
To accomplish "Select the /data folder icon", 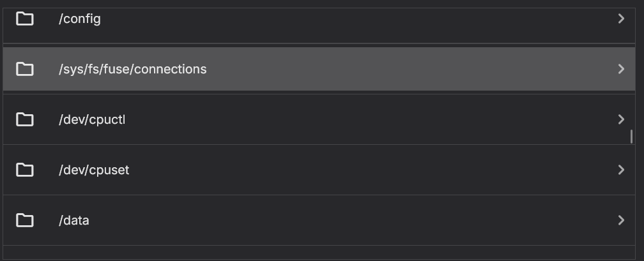I will (25, 220).
